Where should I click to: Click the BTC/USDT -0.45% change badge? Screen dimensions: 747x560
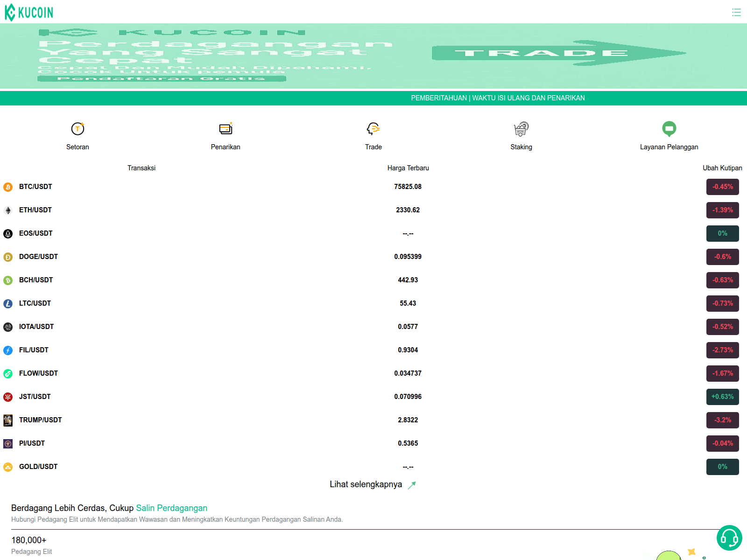pos(723,187)
